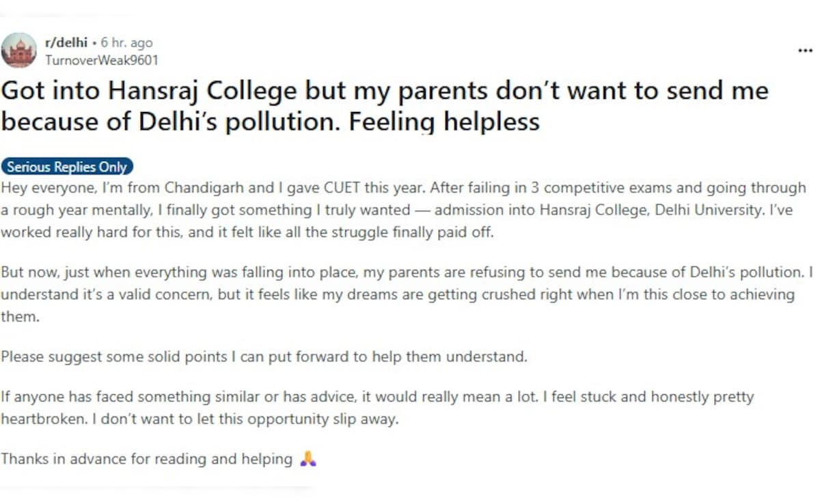Open the r/delhi community avatar
Screen dimensions: 820x504
pos(19,50)
